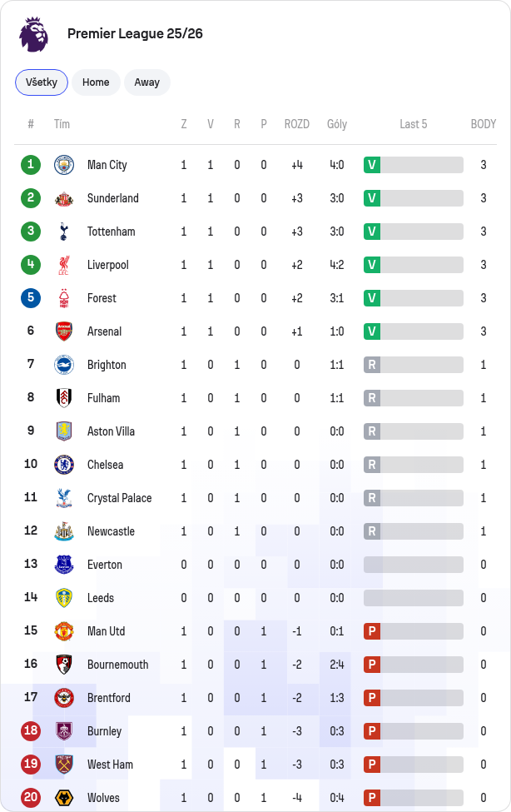Image resolution: width=511 pixels, height=812 pixels.
Task: Click the Premier League lion logo
Action: (33, 33)
